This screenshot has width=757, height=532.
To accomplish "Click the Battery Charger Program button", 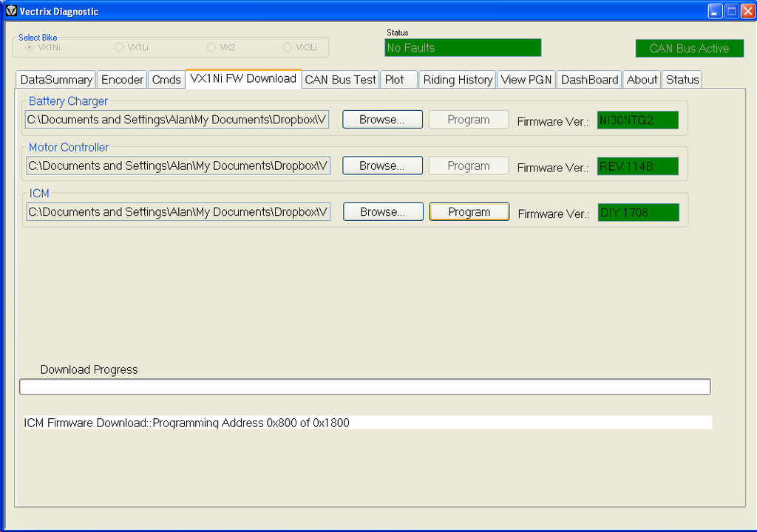I will (x=468, y=119).
